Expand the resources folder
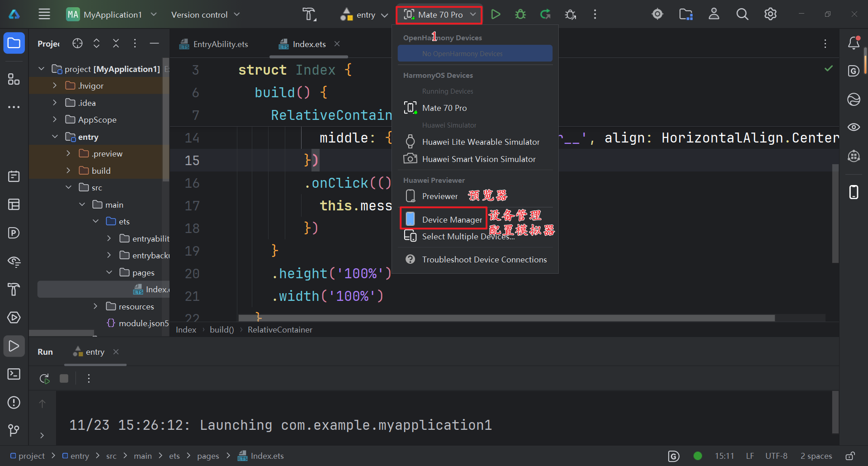The height and width of the screenshot is (466, 868). [x=95, y=306]
